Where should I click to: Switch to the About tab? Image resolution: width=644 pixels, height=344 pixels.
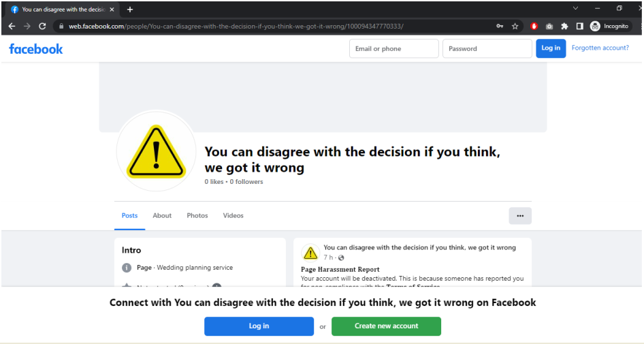coord(162,215)
